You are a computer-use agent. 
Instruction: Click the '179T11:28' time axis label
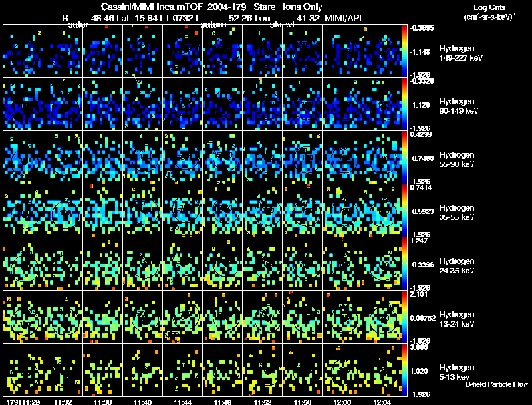point(23,402)
